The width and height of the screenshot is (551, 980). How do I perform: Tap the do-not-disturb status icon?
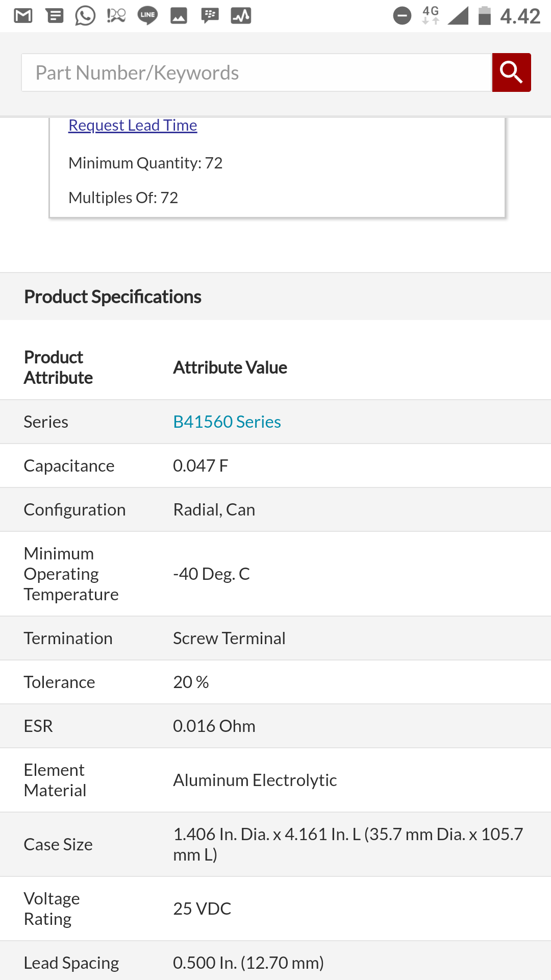(x=402, y=16)
